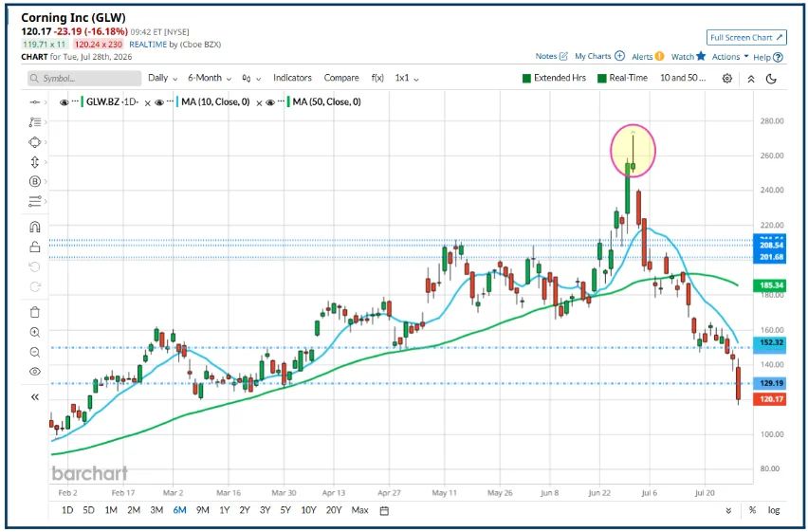Toggle the magnet snap mode

coord(34,227)
